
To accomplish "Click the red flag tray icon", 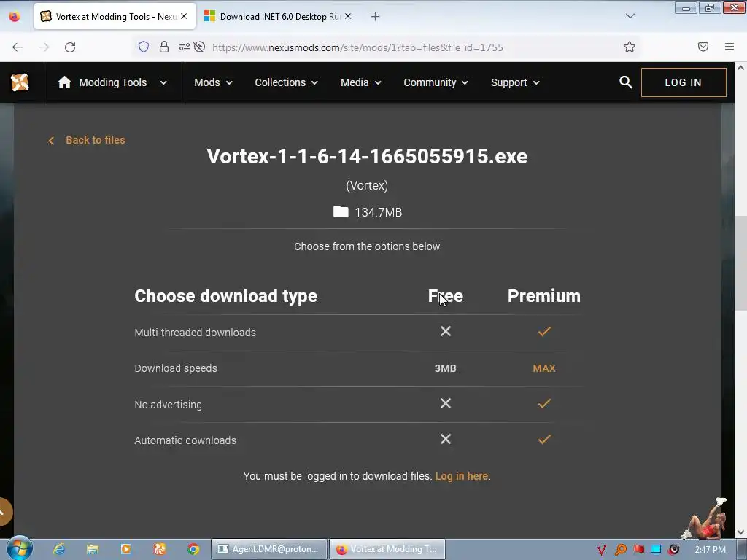I will click(x=638, y=549).
